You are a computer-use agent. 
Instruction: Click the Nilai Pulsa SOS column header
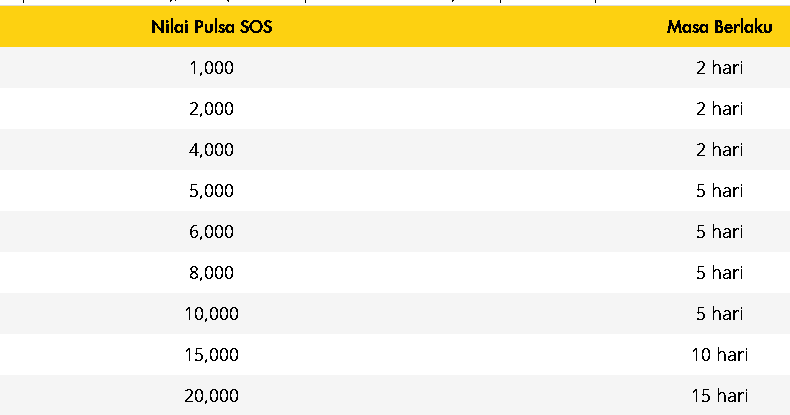[212, 27]
